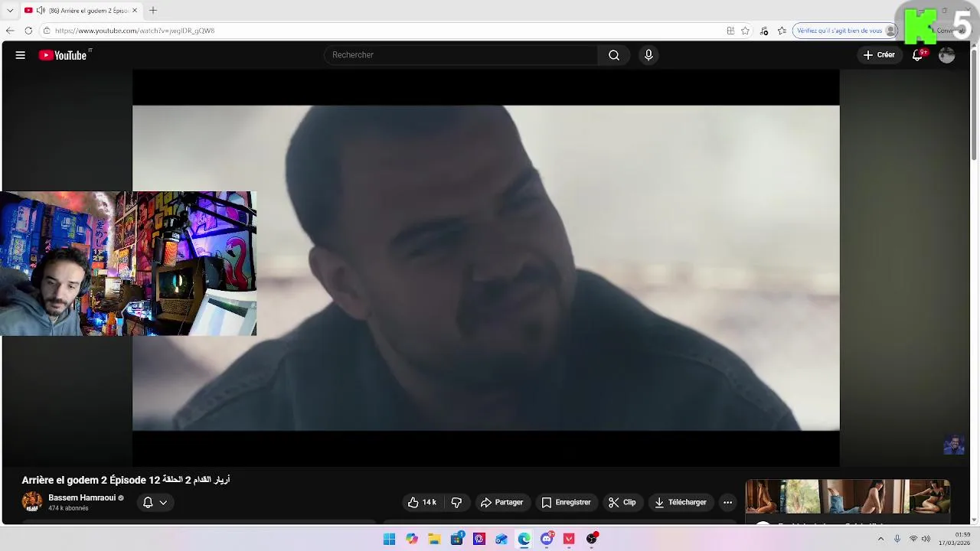The image size is (980, 551).
Task: Open the Créer button
Action: click(879, 55)
